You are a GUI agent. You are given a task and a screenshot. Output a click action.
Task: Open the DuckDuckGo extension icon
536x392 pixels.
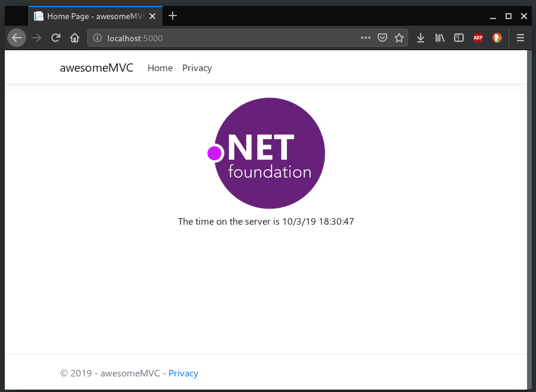pyautogui.click(x=497, y=38)
